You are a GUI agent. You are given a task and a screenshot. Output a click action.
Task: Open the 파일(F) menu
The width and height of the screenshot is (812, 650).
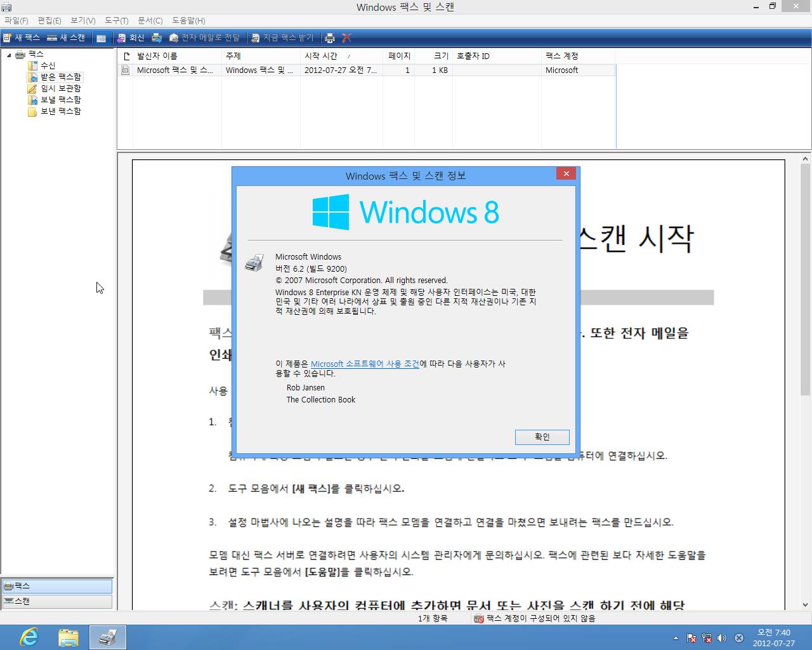click(16, 21)
